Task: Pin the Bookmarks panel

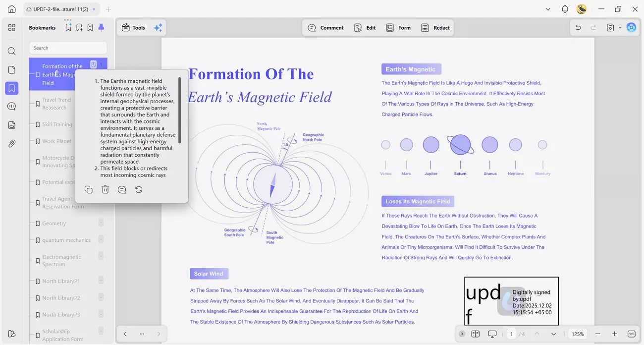Action: (101, 27)
